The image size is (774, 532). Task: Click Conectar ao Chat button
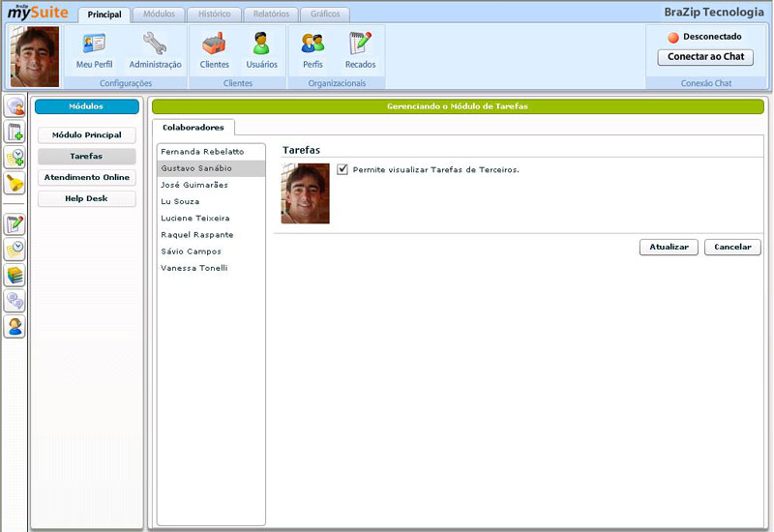pyautogui.click(x=705, y=57)
